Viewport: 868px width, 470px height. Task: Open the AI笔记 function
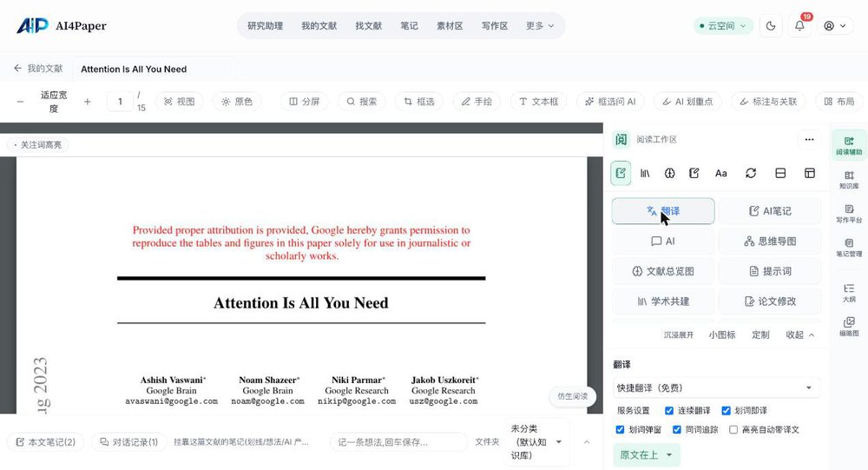(769, 211)
